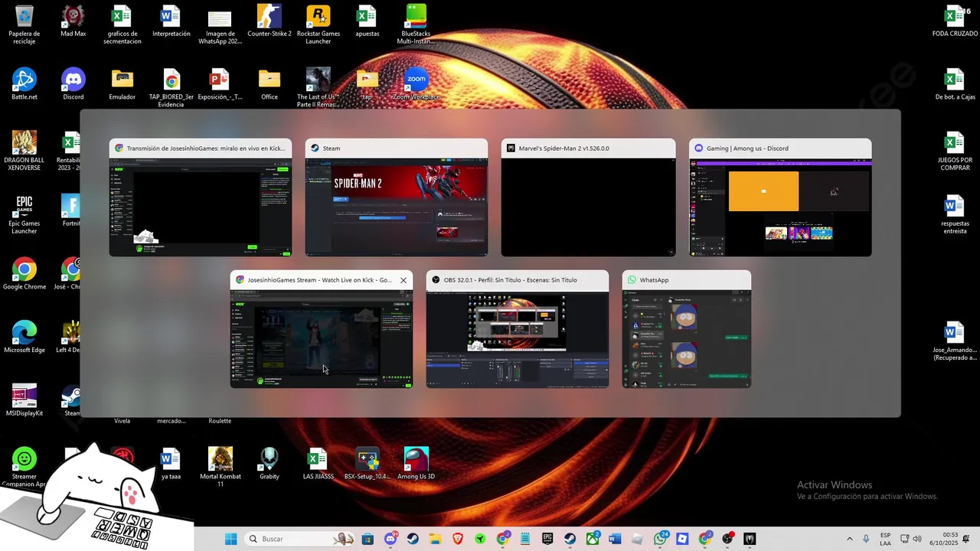
Task: Select graficos de secmentacion Excel file
Action: click(122, 24)
